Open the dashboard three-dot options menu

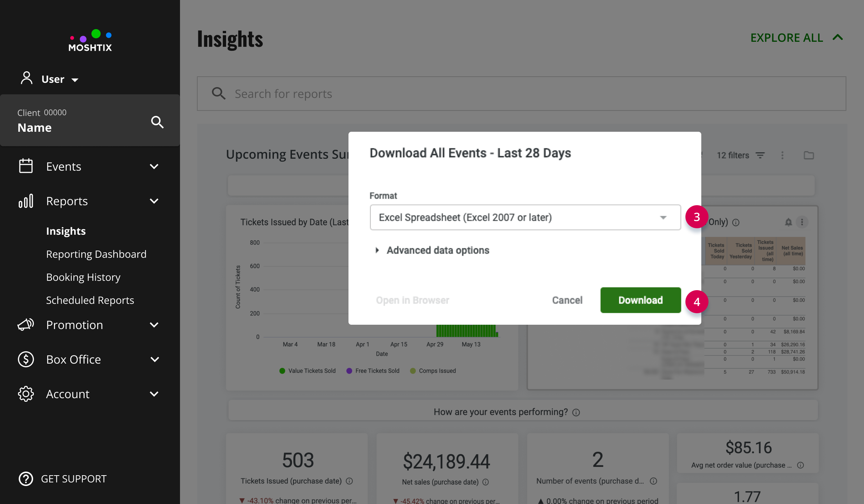782,155
